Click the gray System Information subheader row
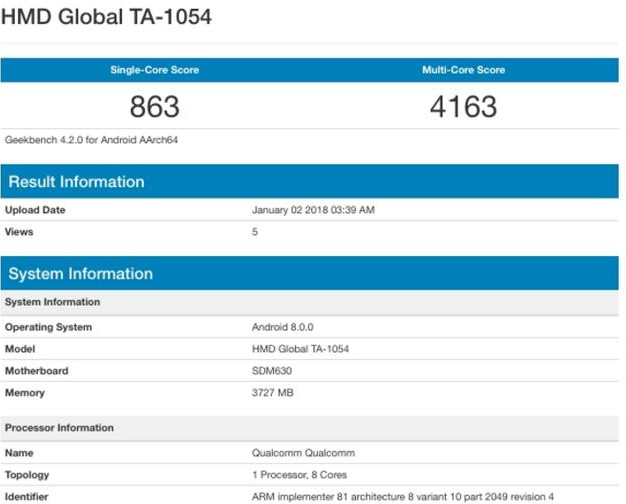Image resolution: width=626 pixels, height=504 pixels. [x=310, y=302]
